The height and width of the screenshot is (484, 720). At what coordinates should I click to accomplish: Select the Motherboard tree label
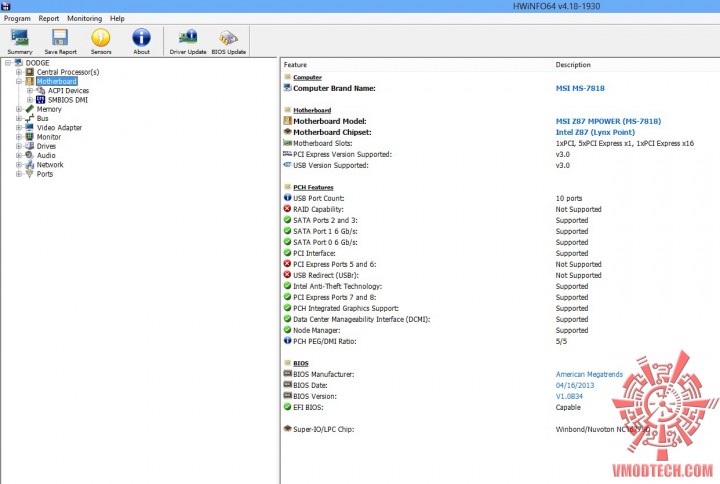click(x=56, y=81)
